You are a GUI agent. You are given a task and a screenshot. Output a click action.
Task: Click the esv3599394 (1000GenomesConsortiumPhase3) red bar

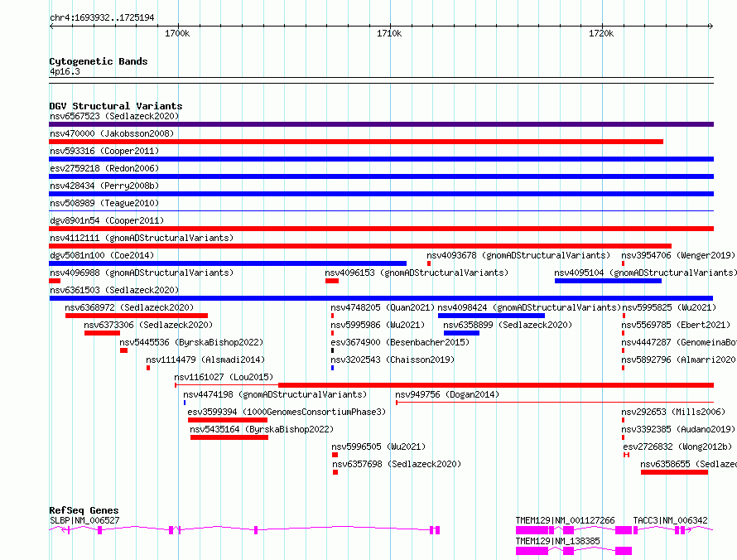click(228, 420)
